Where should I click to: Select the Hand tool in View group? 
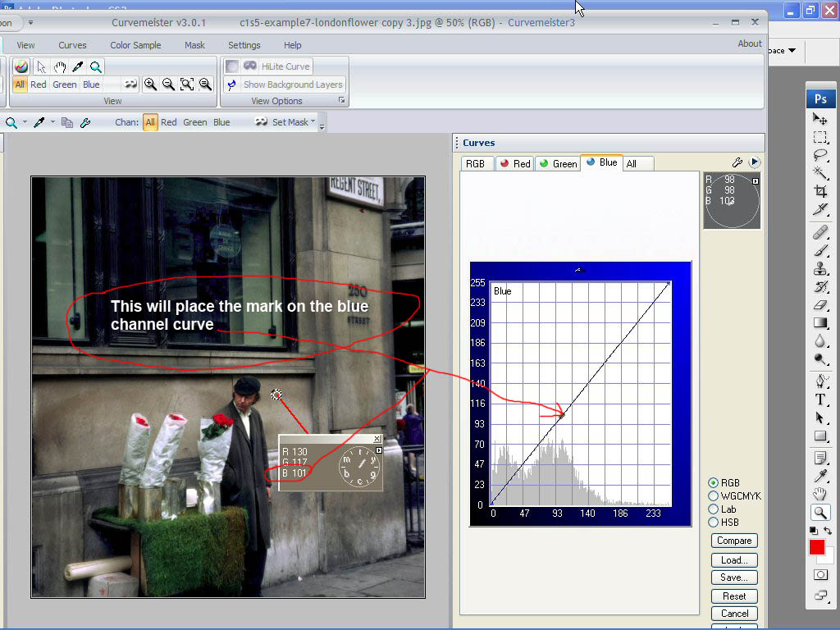(60, 66)
